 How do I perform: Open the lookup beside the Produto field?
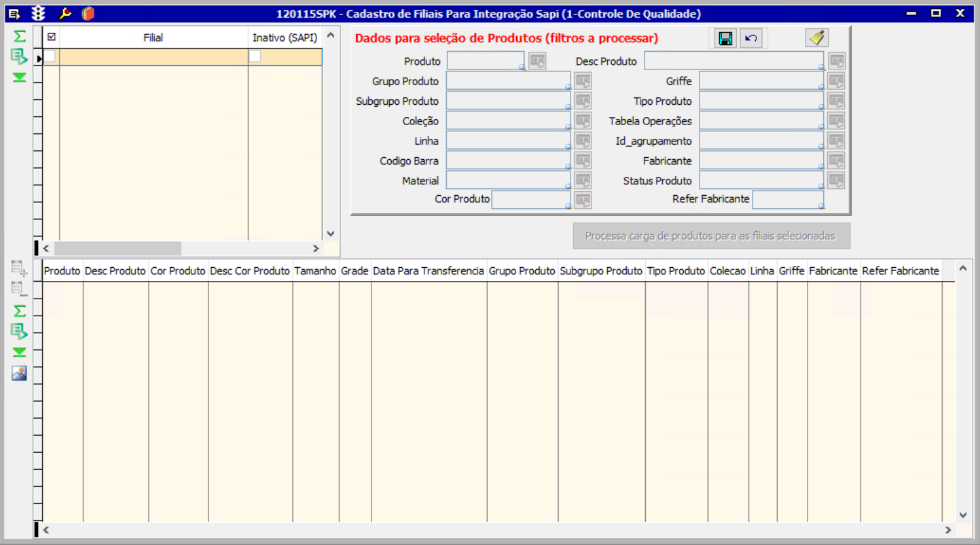[538, 61]
